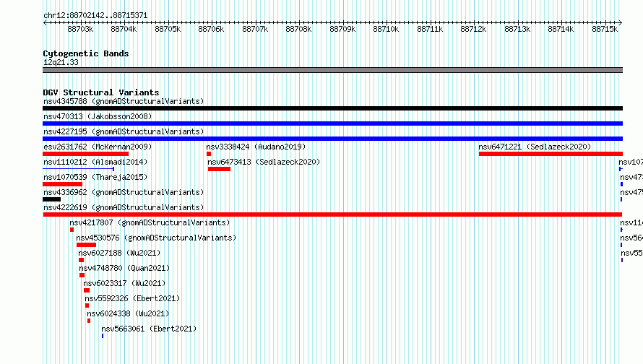Open nsv5592326 (Ebert2021) label
The width and height of the screenshot is (643, 364).
point(132,298)
